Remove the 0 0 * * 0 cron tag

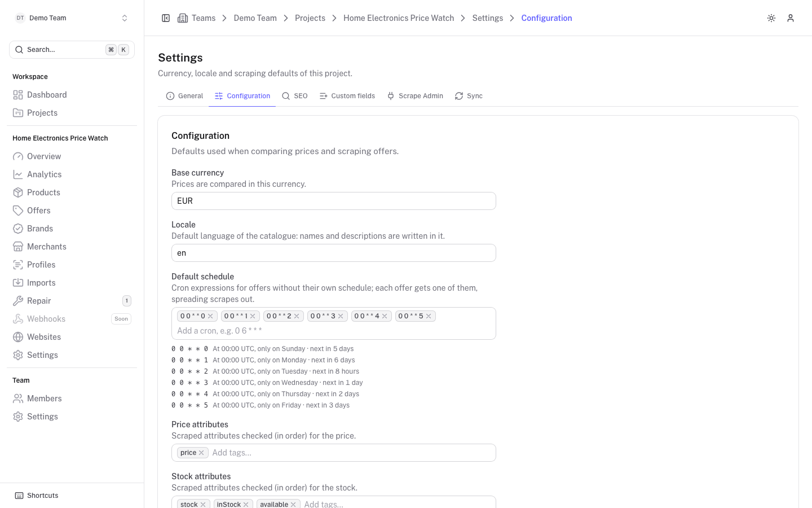210,316
